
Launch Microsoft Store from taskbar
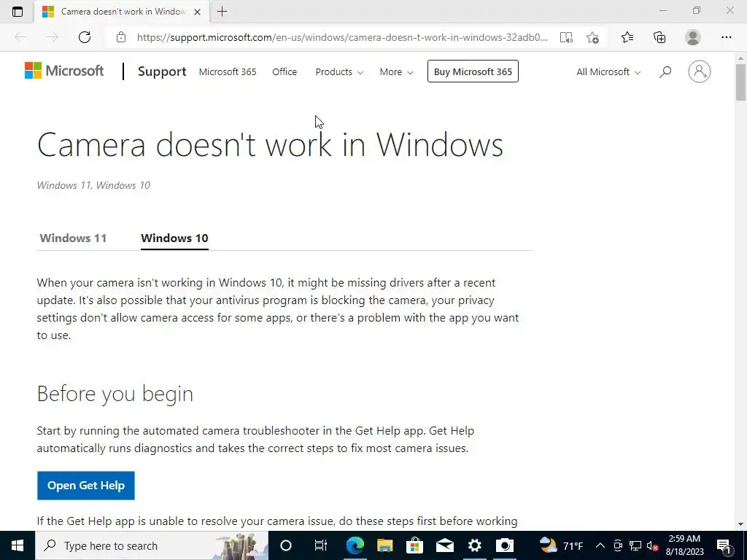(x=415, y=545)
